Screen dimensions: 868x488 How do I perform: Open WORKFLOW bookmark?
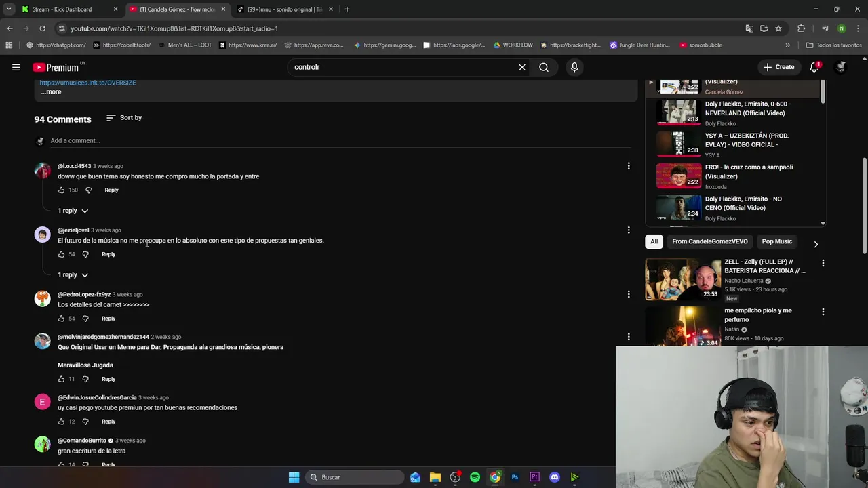(513, 45)
